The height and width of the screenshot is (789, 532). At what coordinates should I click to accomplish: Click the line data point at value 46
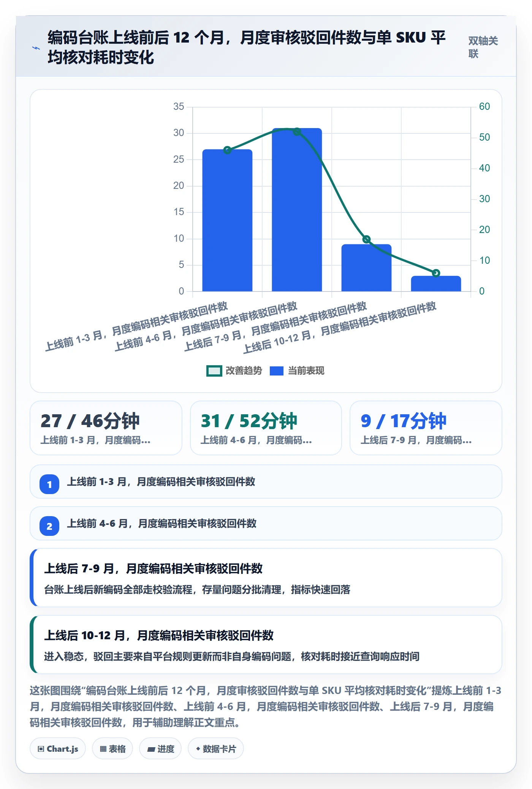click(x=227, y=150)
